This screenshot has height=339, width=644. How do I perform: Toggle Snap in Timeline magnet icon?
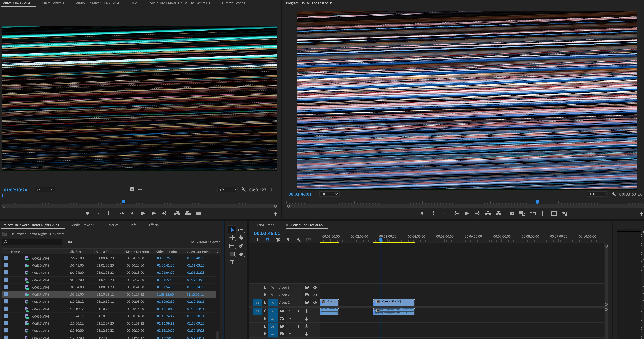pos(267,240)
